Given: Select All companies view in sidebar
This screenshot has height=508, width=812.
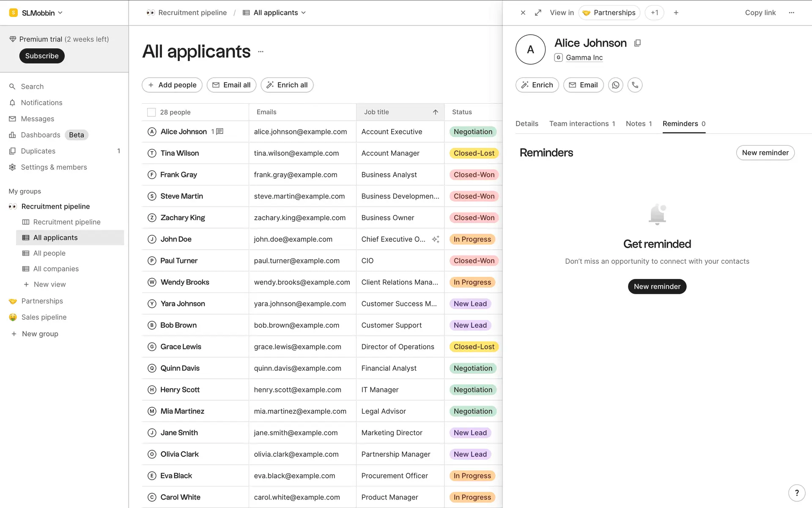Looking at the screenshot, I should click(56, 269).
